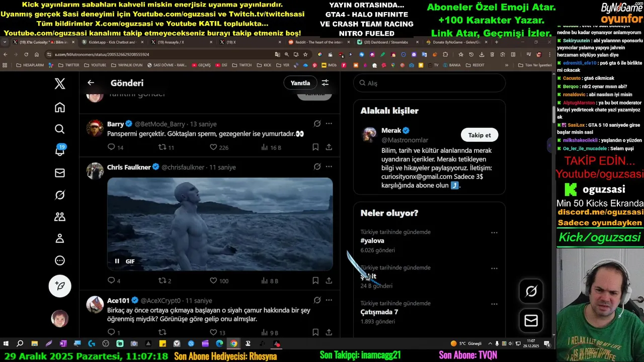644x362 pixels.
Task: Open more options on Ace101's post
Action: point(329,300)
